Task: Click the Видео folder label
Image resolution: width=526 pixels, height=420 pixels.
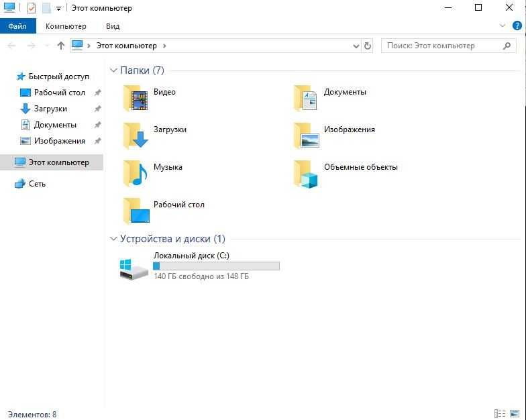Action: [x=164, y=91]
